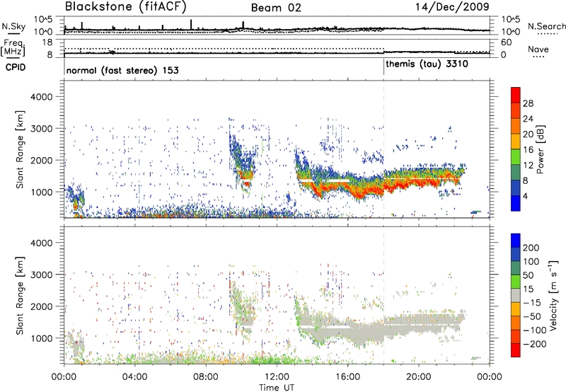
Task: Click '4000' on power panel range axis
Action: [41, 97]
